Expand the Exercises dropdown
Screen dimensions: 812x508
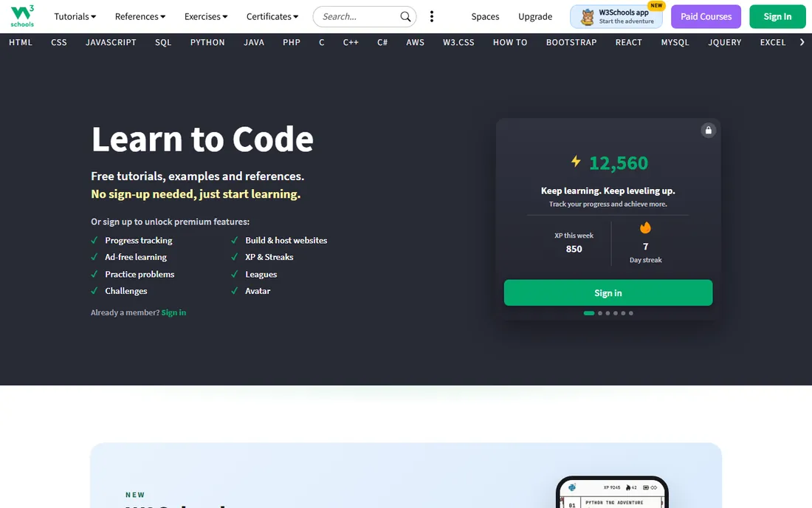pyautogui.click(x=206, y=16)
